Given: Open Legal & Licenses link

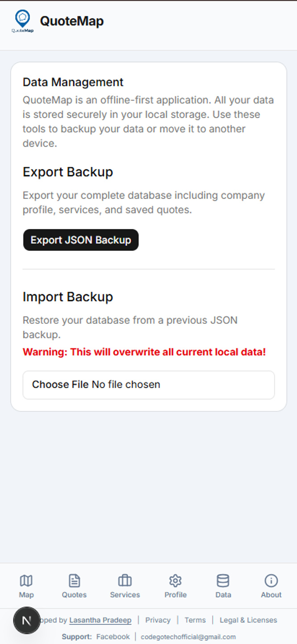Looking at the screenshot, I should coord(248,620).
